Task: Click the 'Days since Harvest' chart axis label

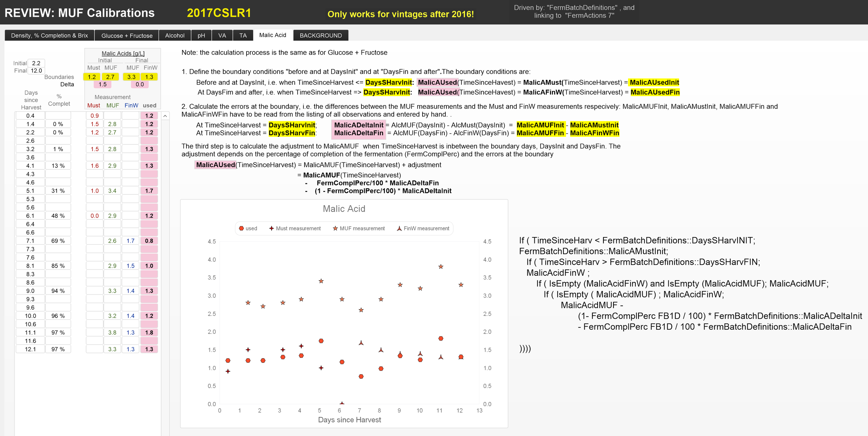Action: pos(349,420)
